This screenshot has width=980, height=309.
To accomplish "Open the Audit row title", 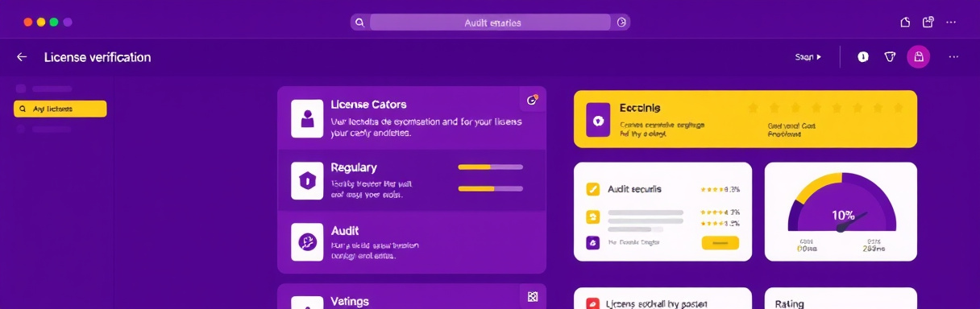I will 345,230.
